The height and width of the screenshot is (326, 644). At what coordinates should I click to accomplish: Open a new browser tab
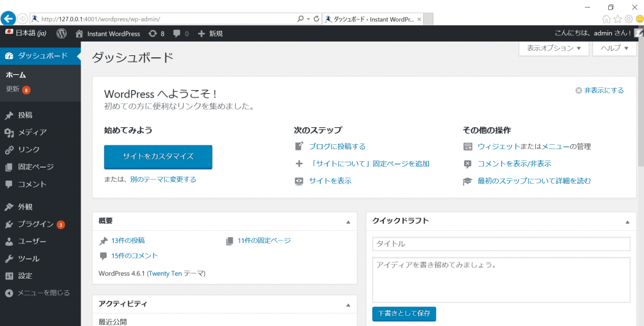428,20
